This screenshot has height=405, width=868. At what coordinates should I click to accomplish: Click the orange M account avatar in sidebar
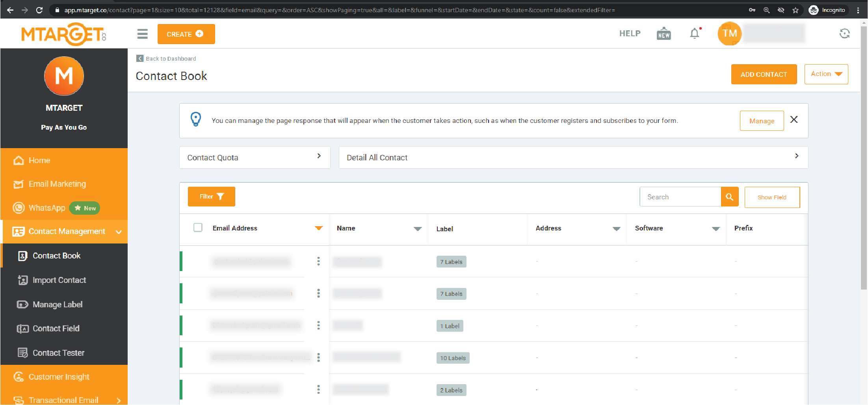pyautogui.click(x=64, y=76)
